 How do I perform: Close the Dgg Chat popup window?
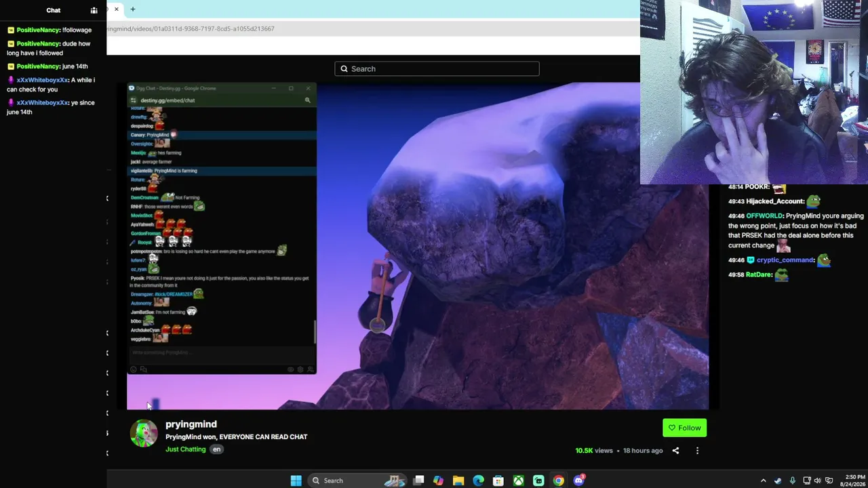tap(308, 88)
